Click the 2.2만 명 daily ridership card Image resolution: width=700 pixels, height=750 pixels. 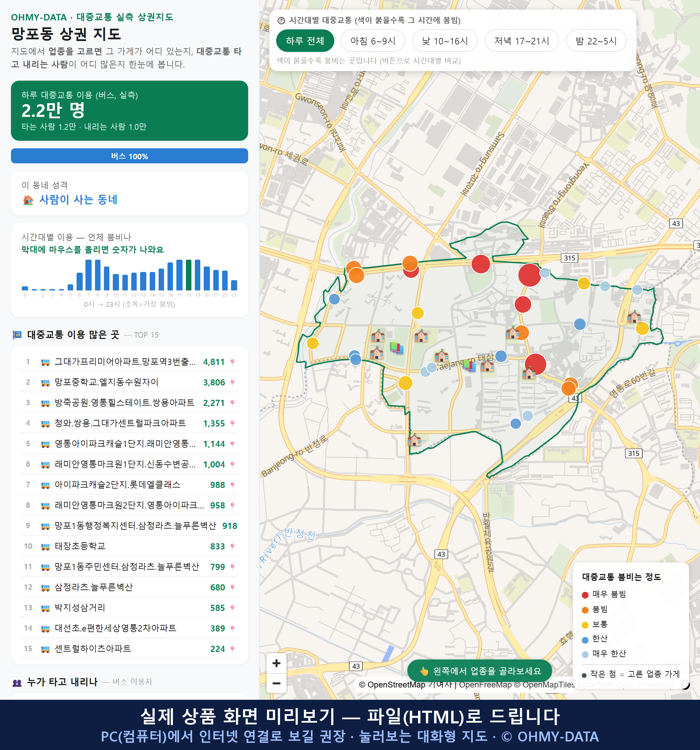click(130, 111)
